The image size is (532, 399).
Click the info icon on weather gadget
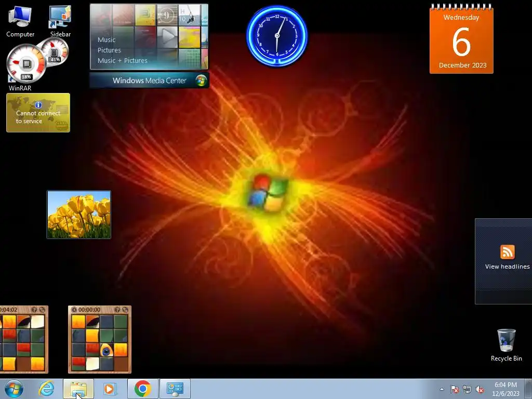click(x=38, y=104)
